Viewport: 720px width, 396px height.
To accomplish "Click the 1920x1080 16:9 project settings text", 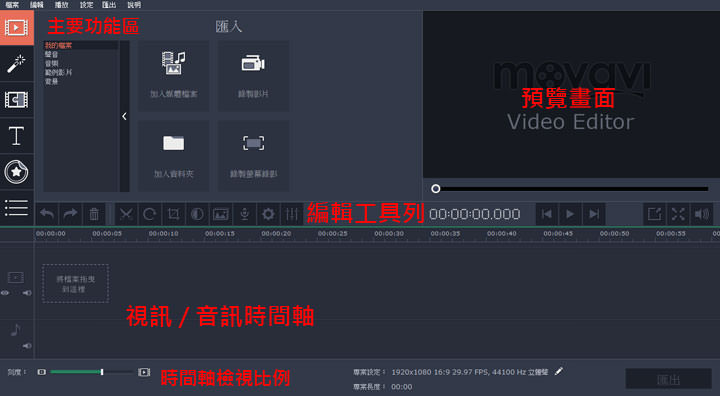I will (x=469, y=372).
